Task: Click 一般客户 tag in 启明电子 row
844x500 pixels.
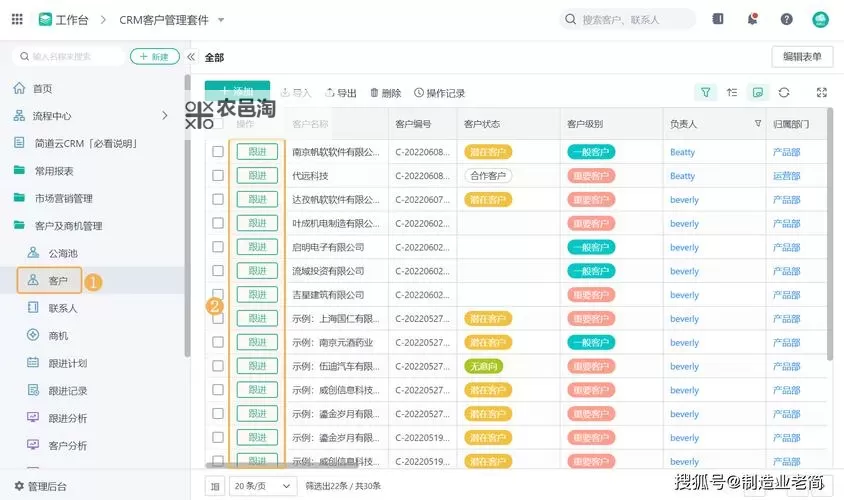Action: click(591, 247)
